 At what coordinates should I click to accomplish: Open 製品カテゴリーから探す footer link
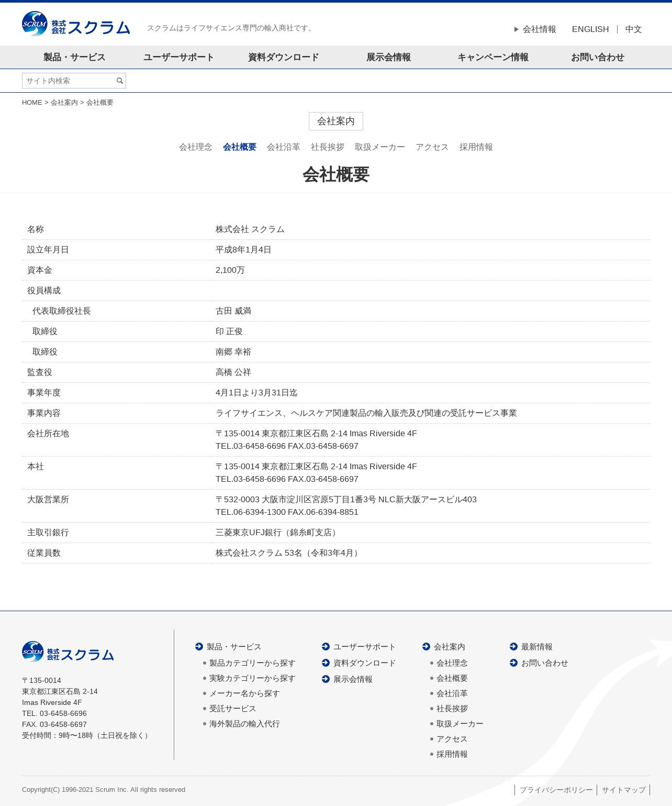click(252, 663)
